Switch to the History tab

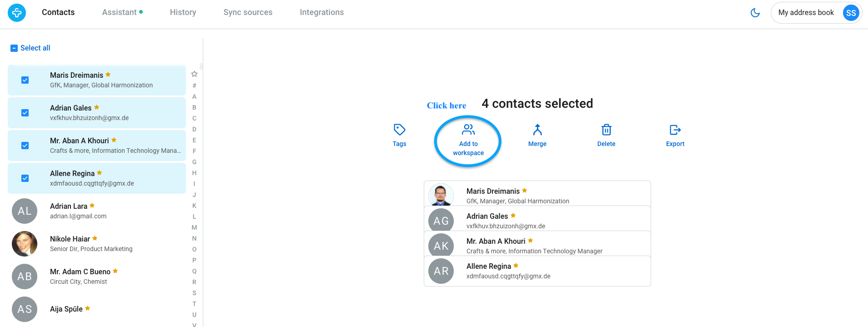coord(183,12)
